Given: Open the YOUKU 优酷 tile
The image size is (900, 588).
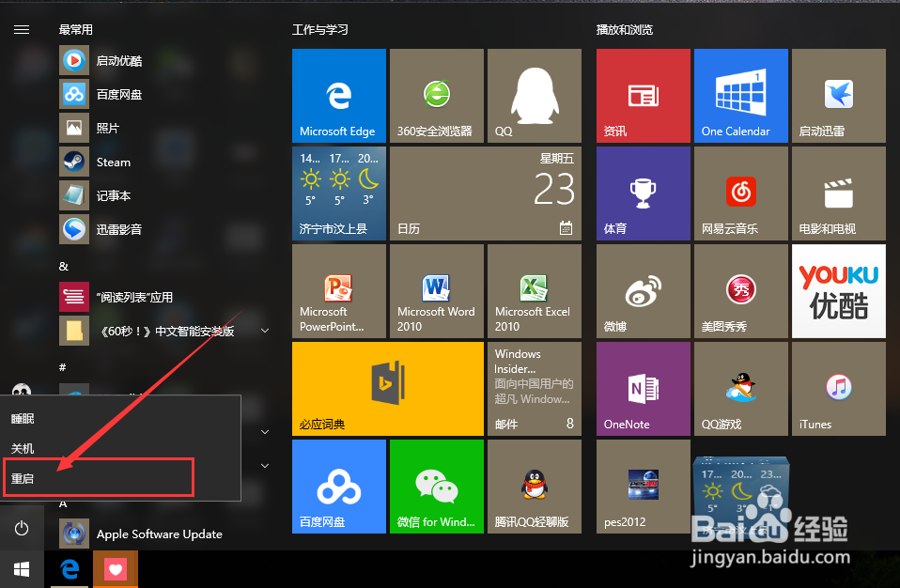Looking at the screenshot, I should tap(839, 291).
